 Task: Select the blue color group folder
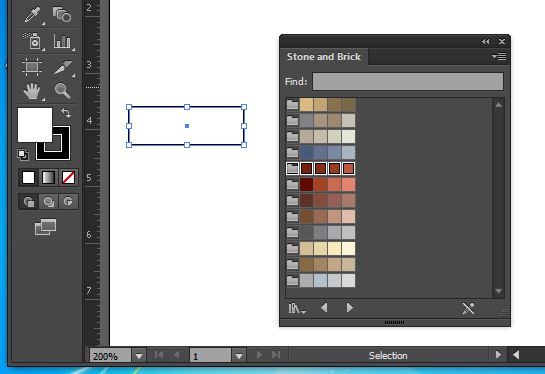[292, 152]
